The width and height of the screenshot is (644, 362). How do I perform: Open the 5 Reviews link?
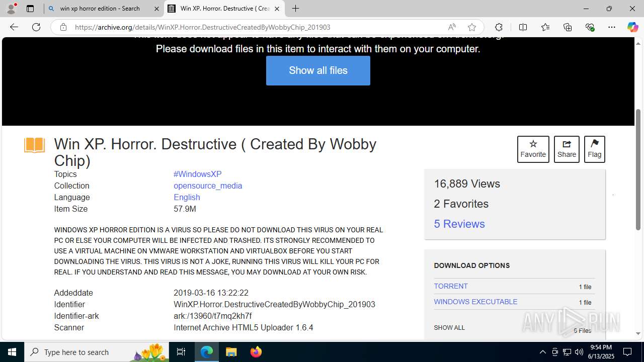pyautogui.click(x=459, y=224)
